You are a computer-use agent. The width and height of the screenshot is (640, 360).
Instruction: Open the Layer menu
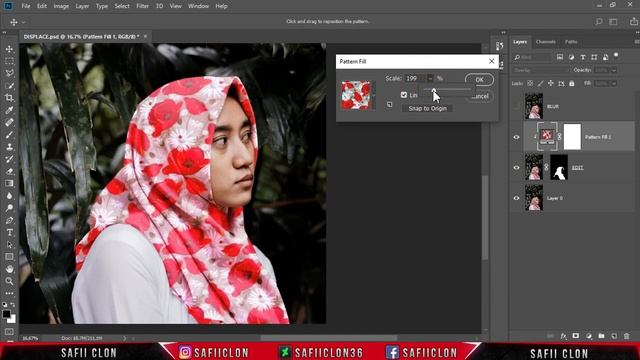pos(82,6)
